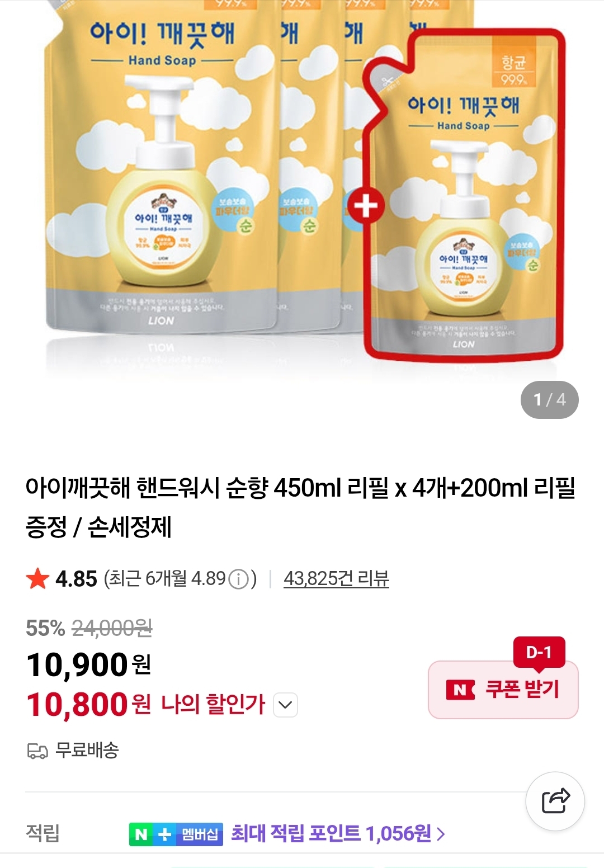The image size is (604, 868).
Task: Click the info icon beside 4.89 rating
Action: (239, 579)
